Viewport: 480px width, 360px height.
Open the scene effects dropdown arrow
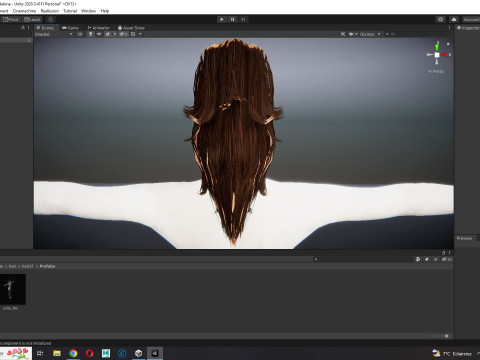click(x=115, y=34)
